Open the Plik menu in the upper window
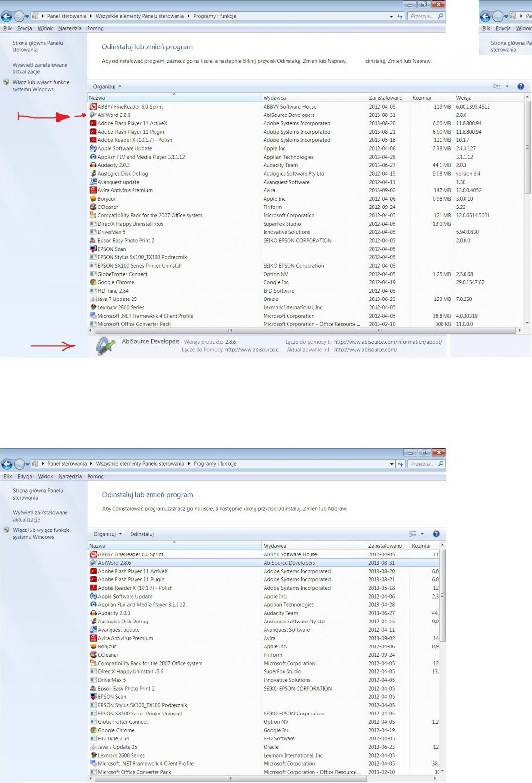This screenshot has width=532, height=783. [7, 28]
